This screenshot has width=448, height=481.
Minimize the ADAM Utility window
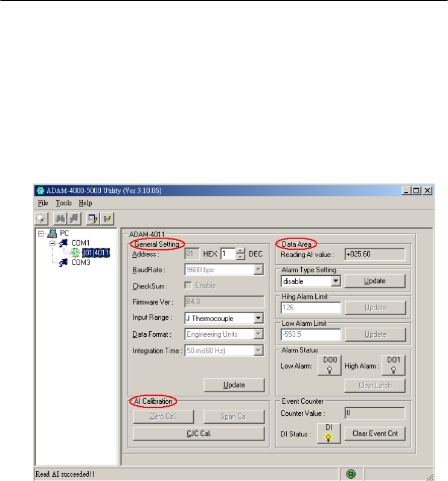point(406,191)
